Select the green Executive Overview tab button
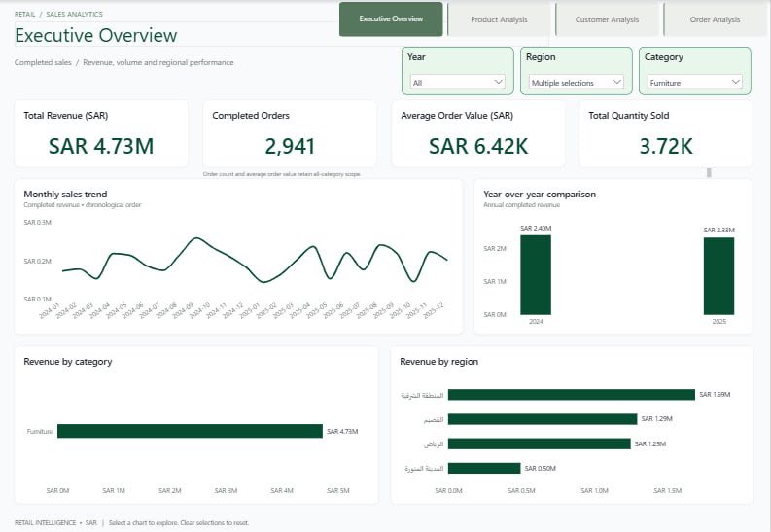The height and width of the screenshot is (532, 771). click(391, 19)
